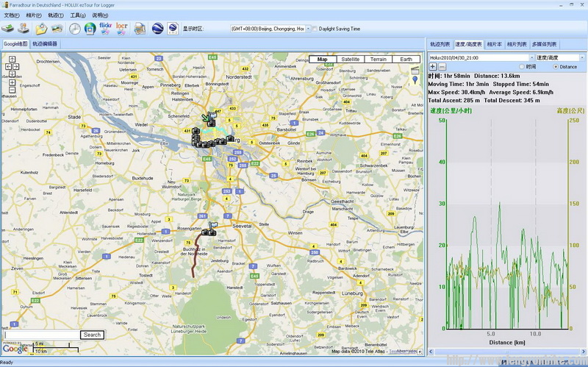Open the 工具 menu
588x367 pixels.
point(77,15)
